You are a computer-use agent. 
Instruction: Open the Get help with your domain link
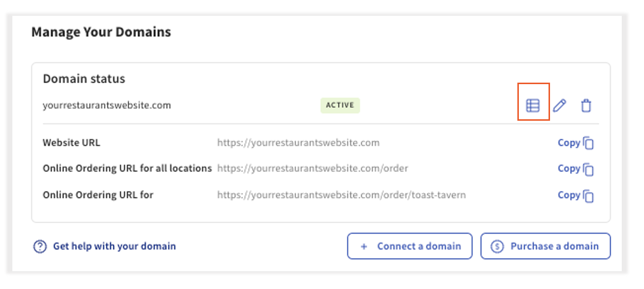coord(114,246)
